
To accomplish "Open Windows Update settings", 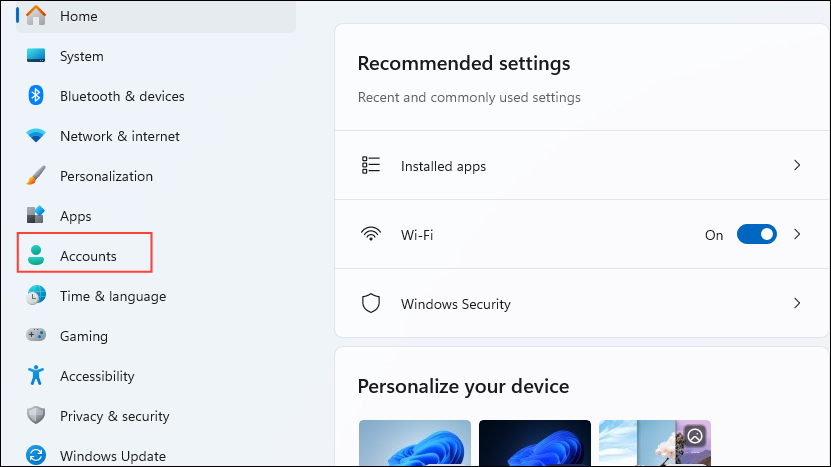I will [x=156, y=455].
